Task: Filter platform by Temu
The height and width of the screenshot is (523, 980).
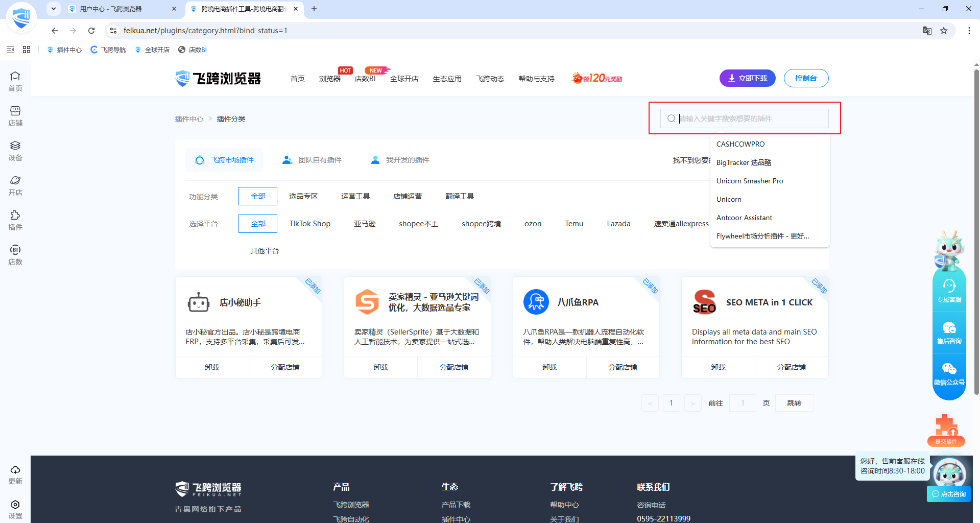Action: click(574, 224)
